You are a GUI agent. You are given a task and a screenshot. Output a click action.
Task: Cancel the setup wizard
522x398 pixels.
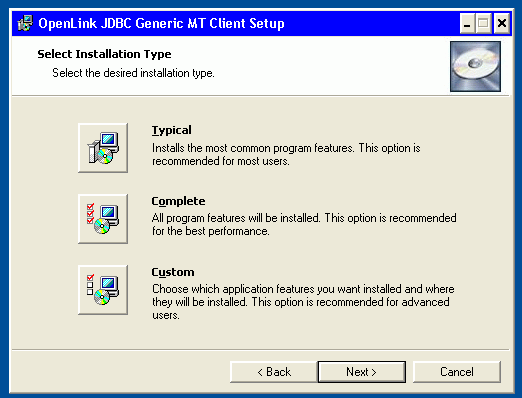(457, 372)
